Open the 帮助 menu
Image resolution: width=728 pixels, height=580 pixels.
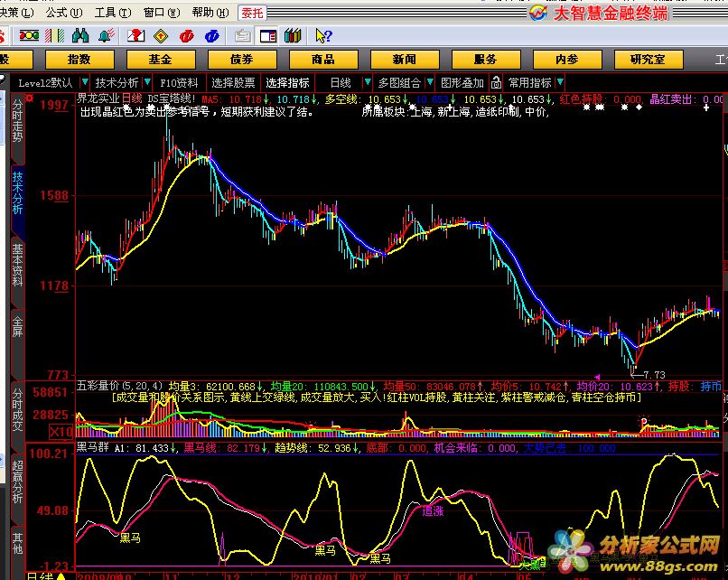pyautogui.click(x=210, y=13)
